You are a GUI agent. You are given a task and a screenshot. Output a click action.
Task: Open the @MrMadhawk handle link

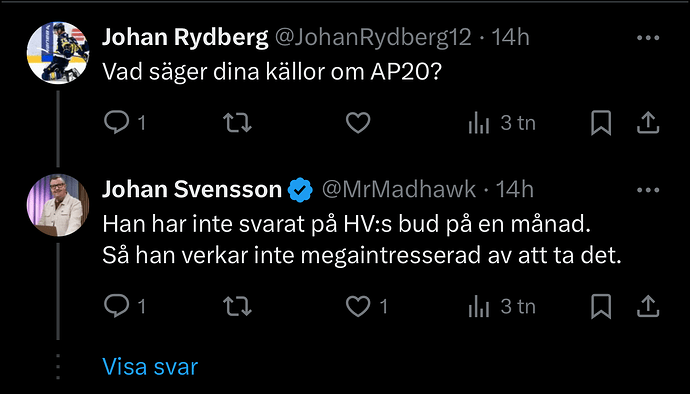coord(399,190)
